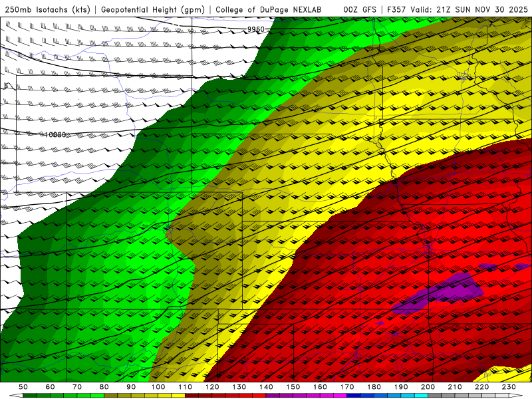532x399 pixels.
Task: Click the 'College of DuPage NEXLAB' label
Action: pyautogui.click(x=269, y=10)
